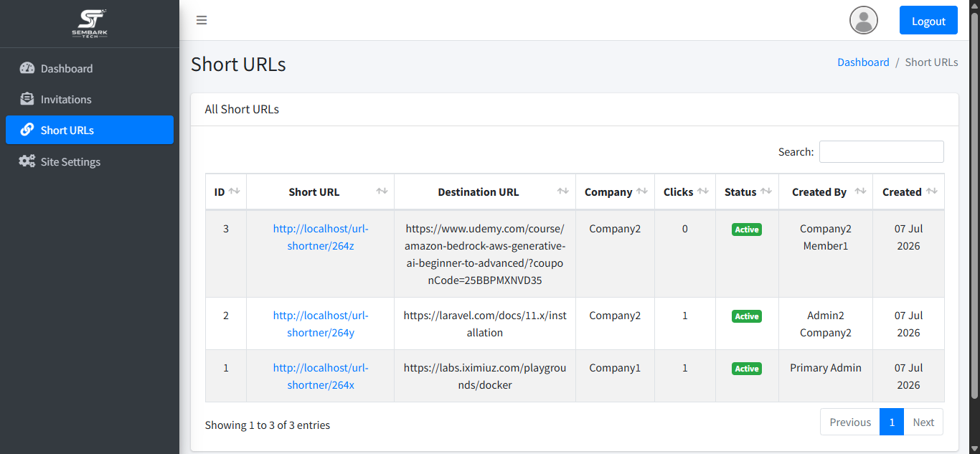Click the Logout button

click(928, 20)
